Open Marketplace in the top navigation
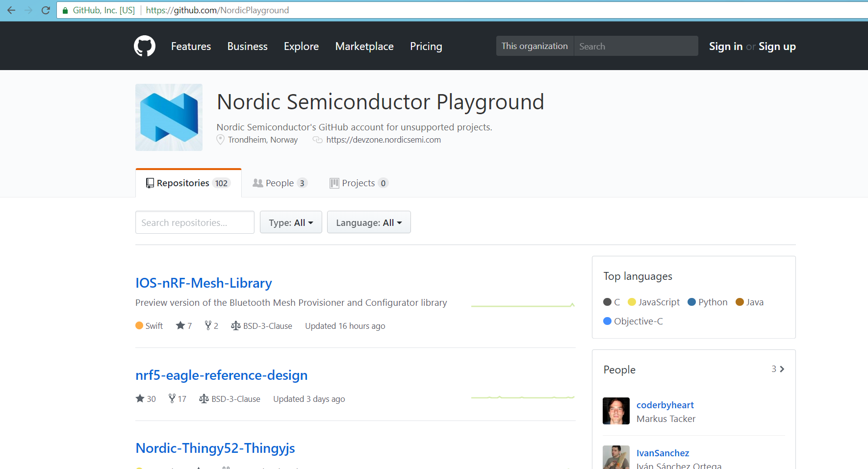 [x=364, y=46]
